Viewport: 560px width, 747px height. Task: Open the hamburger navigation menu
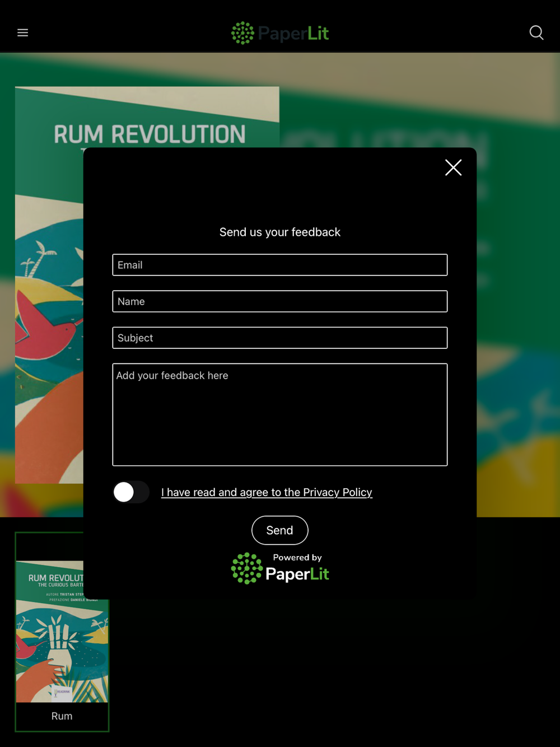click(22, 32)
